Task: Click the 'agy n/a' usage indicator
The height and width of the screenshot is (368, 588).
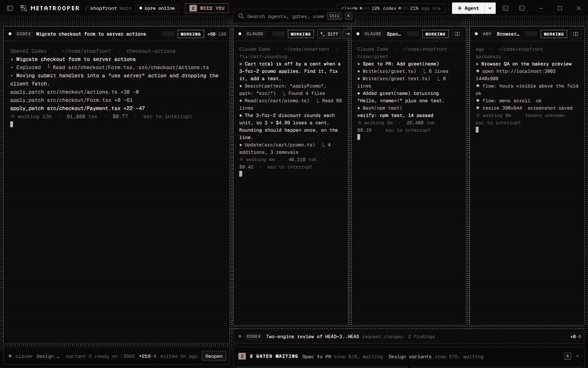Action: click(x=431, y=8)
